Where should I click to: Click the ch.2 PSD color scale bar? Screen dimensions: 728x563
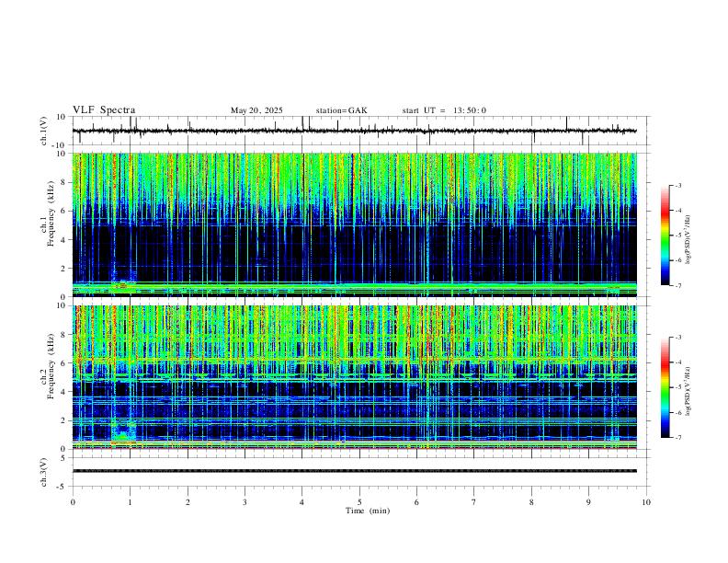pos(665,387)
